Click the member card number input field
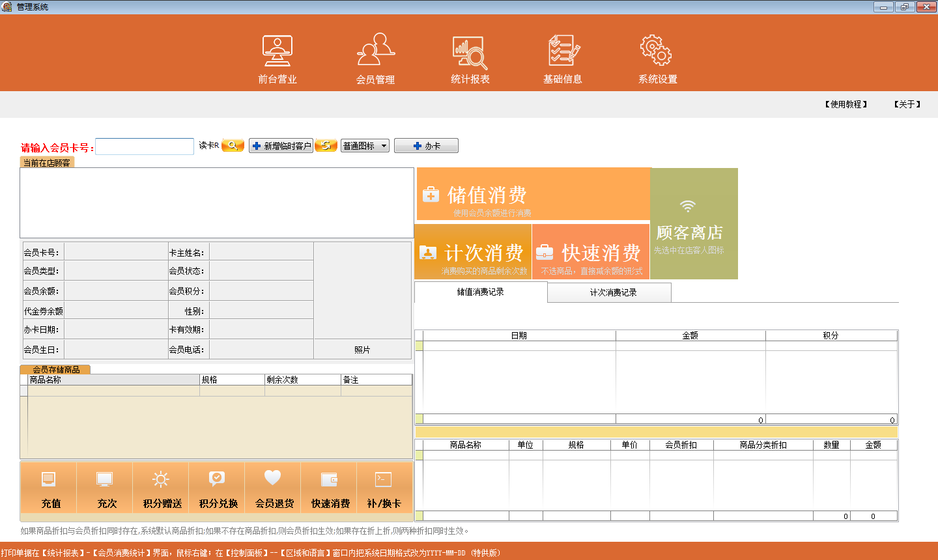938x560 pixels. (145, 147)
